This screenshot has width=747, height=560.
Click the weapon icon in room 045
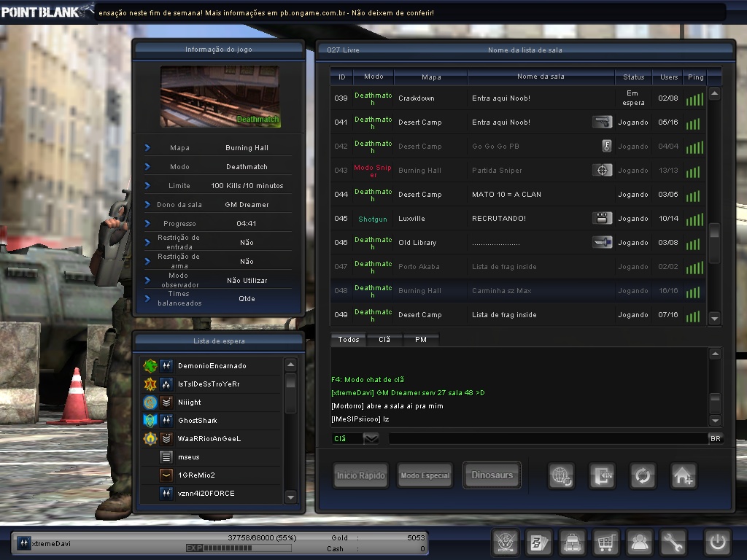click(x=602, y=218)
